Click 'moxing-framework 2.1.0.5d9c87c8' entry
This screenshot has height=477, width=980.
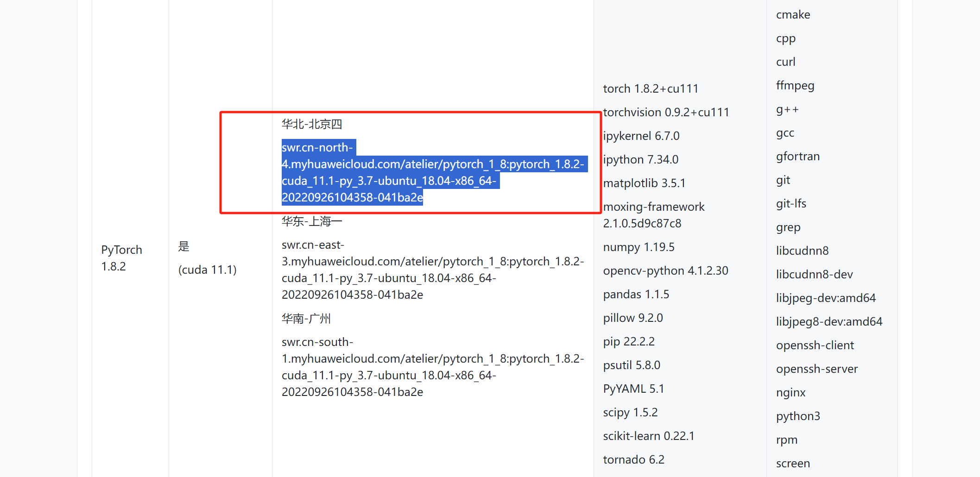pyautogui.click(x=654, y=215)
